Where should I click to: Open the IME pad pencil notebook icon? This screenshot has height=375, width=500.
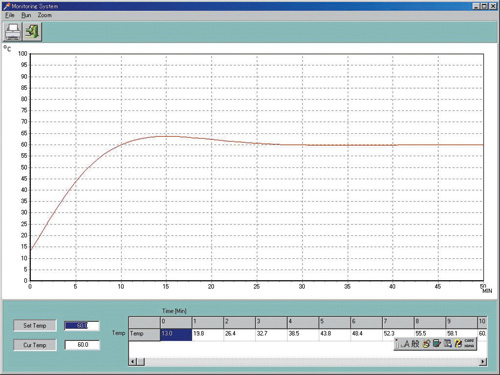tap(437, 343)
